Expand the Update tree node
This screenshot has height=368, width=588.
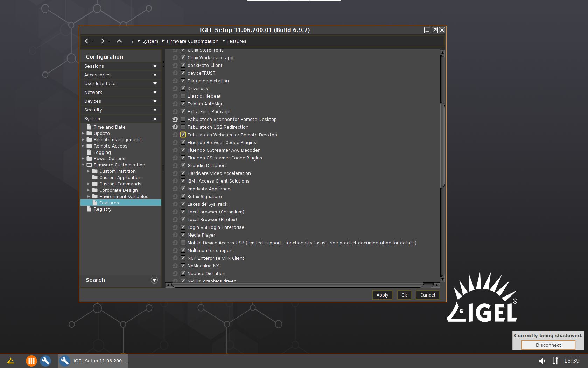(83, 134)
